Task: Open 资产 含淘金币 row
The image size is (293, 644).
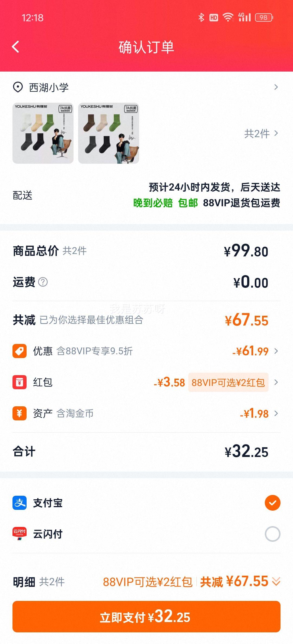Action: [x=146, y=413]
